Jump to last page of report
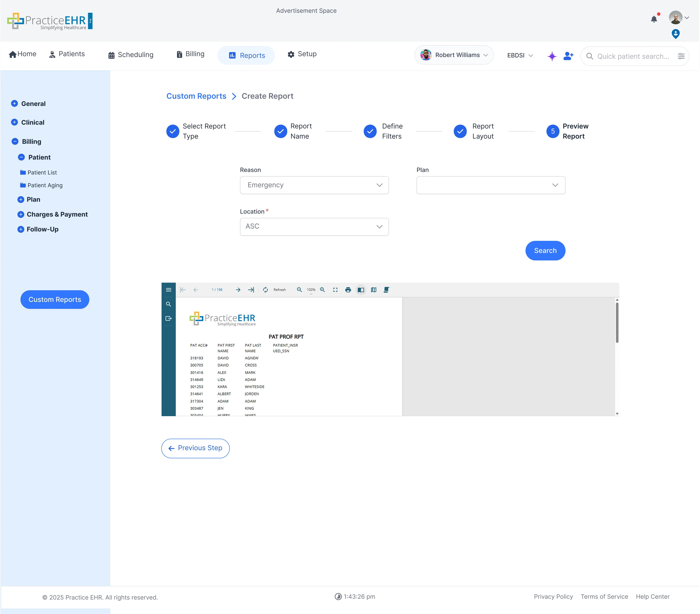The width and height of the screenshot is (700, 614). pyautogui.click(x=251, y=290)
